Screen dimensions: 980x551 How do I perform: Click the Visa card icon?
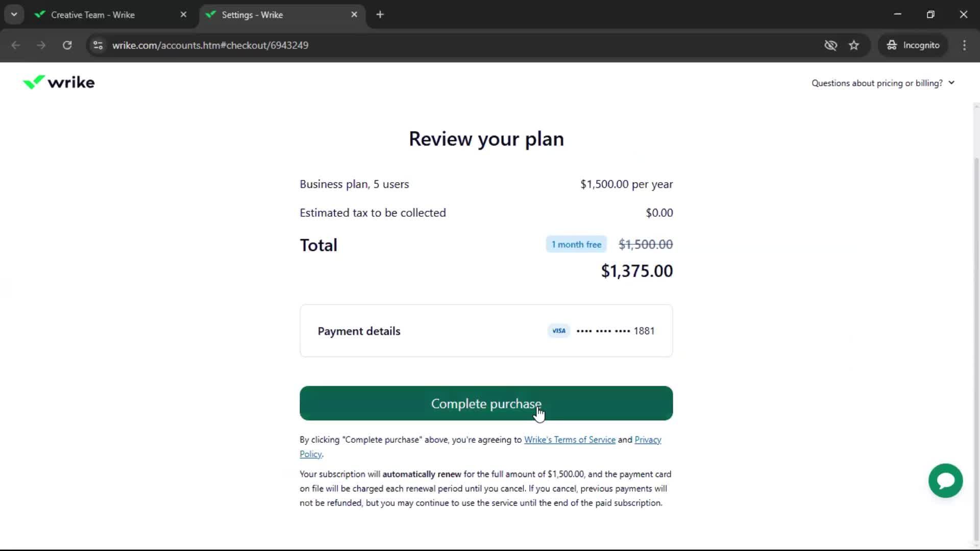point(559,331)
